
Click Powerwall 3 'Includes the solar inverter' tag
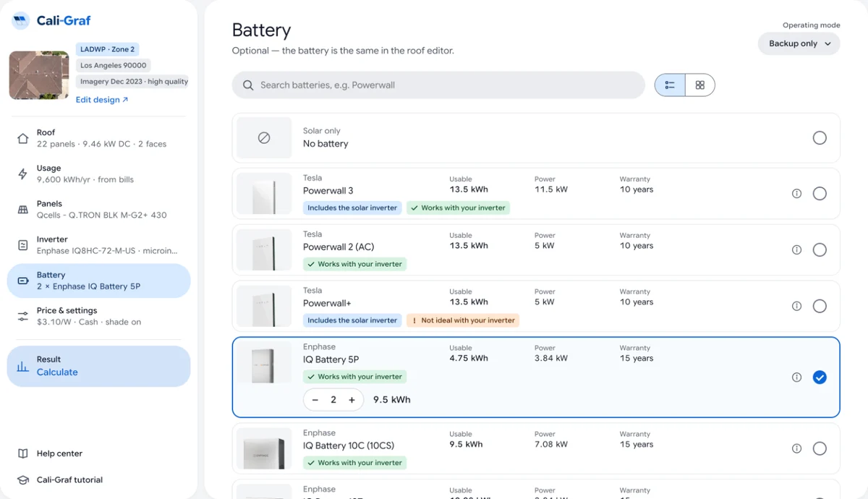coord(352,208)
